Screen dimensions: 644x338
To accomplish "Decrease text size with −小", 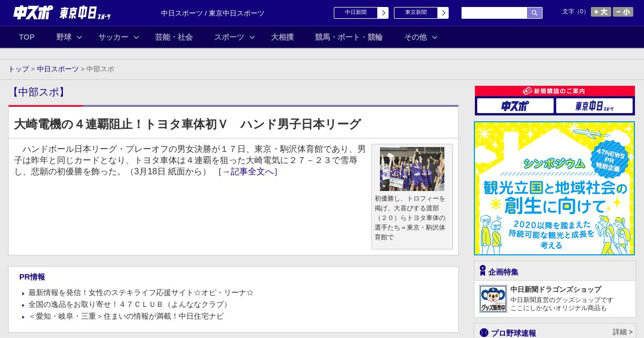I will tap(623, 12).
